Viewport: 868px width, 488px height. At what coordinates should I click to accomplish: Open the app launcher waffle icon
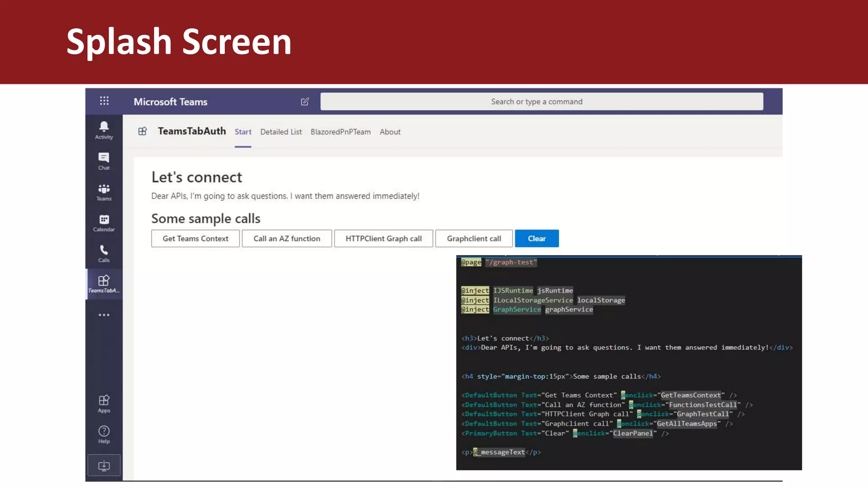click(104, 101)
